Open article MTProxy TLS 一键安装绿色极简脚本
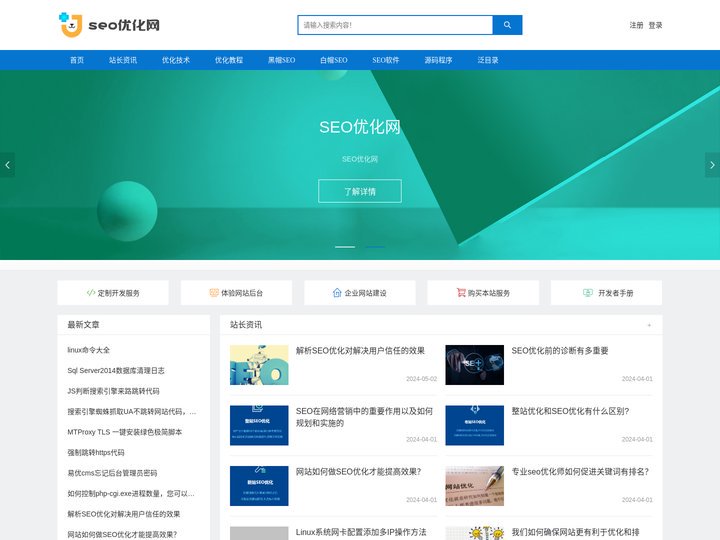720x540 pixels. 124,432
